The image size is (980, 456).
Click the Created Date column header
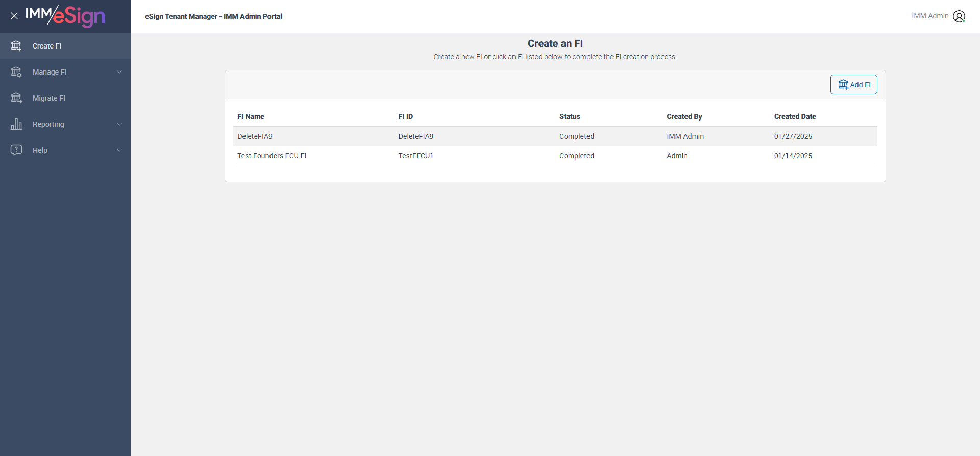[x=795, y=116]
